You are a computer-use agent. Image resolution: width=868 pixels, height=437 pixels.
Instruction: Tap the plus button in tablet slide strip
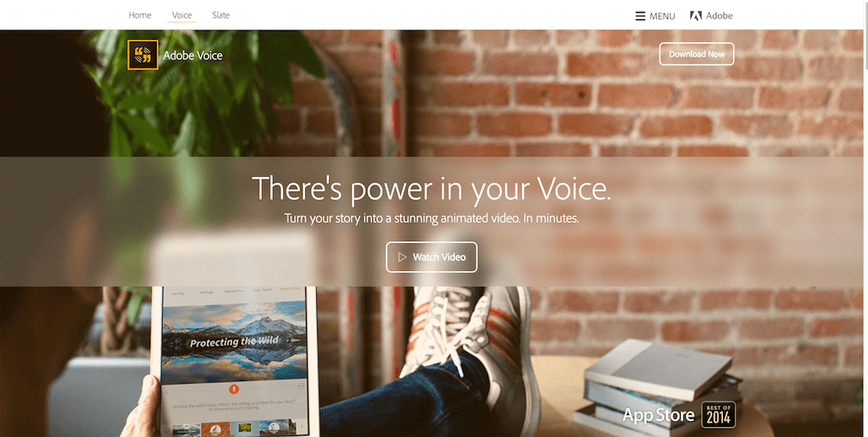pos(302,427)
